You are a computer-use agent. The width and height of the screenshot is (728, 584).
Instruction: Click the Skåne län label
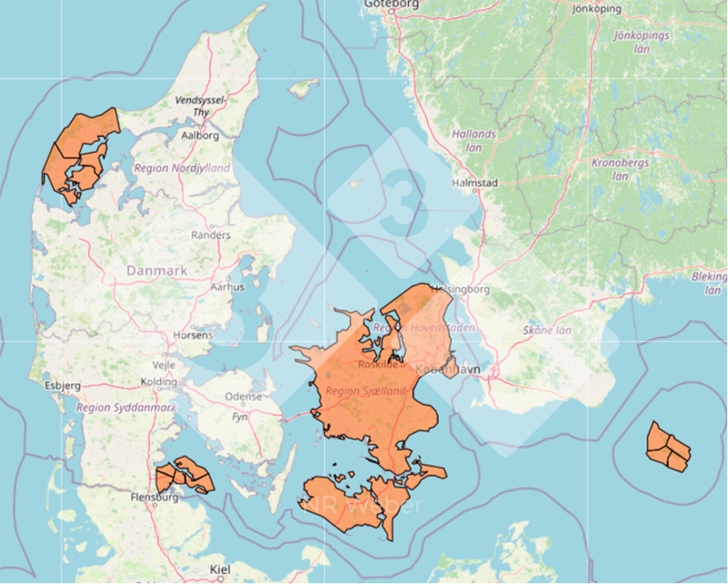pyautogui.click(x=547, y=331)
